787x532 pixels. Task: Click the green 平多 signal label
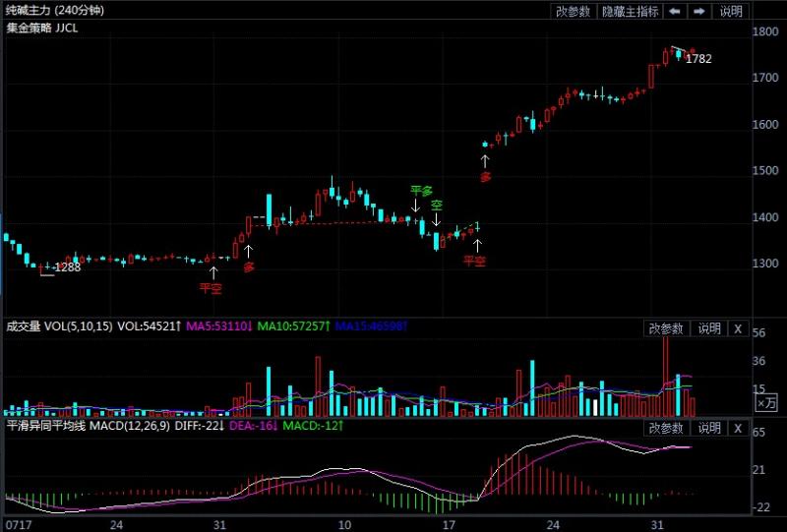point(421,191)
